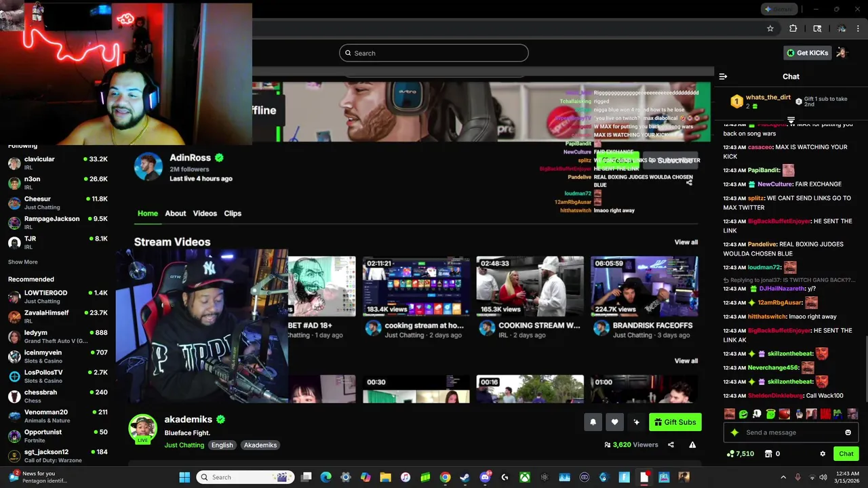
Task: Open chessbrah channel in Recommended
Action: pyautogui.click(x=58, y=396)
